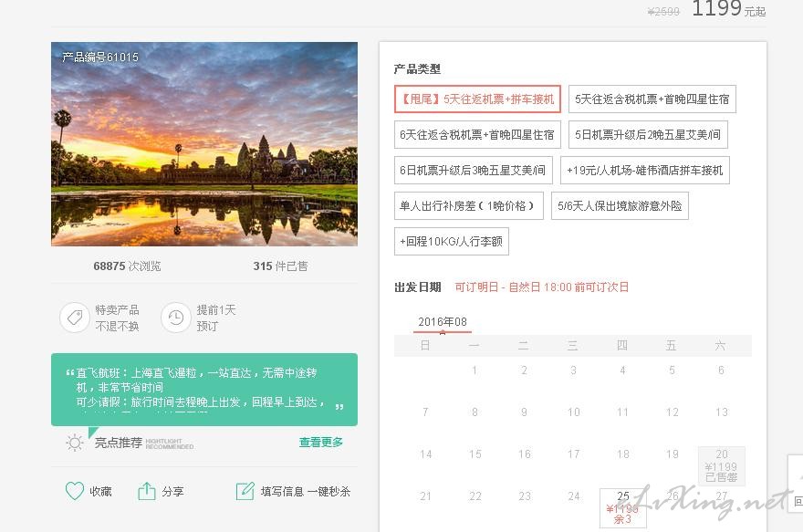Click 68875 次浏览 text
This screenshot has height=532, width=803.
[x=127, y=266]
